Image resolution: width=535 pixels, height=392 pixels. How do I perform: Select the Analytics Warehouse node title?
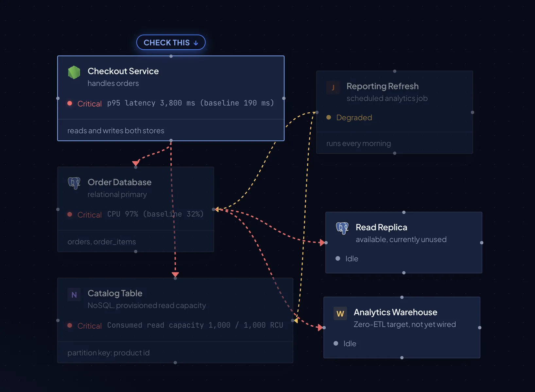click(x=395, y=312)
